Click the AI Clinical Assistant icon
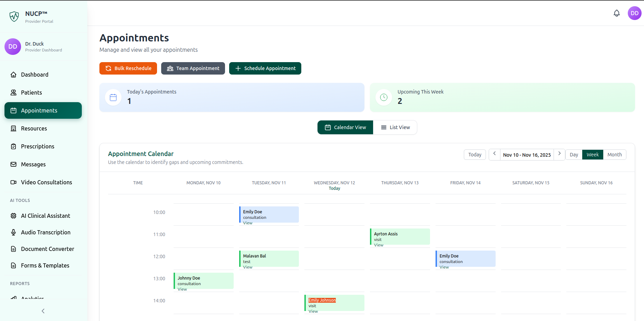The width and height of the screenshot is (644, 321). point(13,216)
